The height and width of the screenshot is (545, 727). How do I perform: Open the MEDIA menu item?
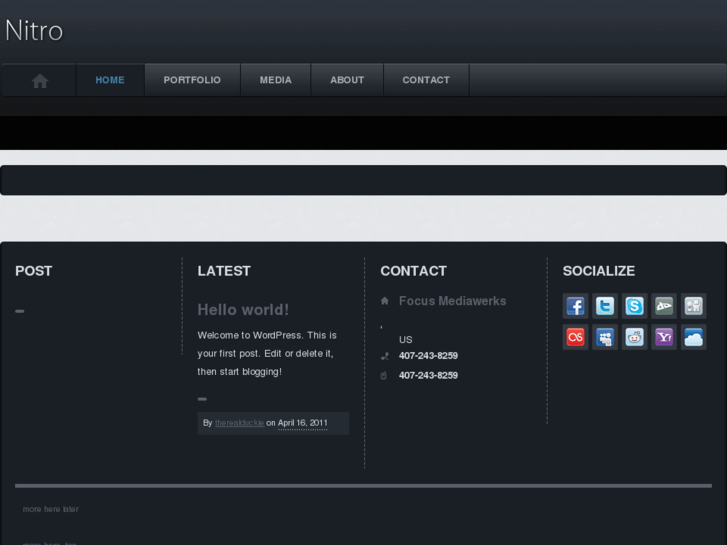click(x=275, y=80)
